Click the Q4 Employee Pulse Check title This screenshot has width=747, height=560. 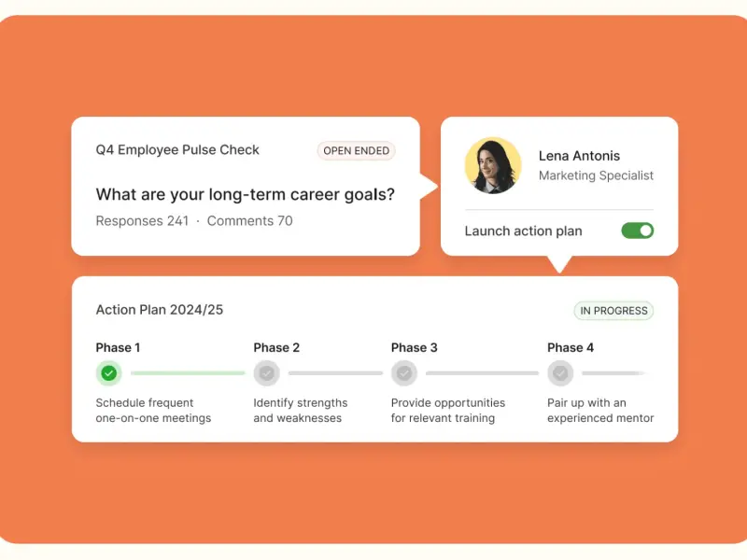click(x=177, y=149)
